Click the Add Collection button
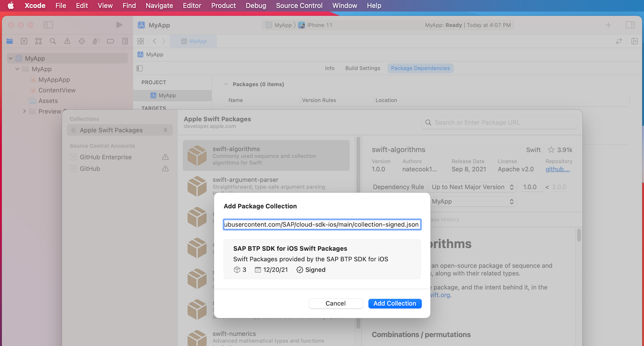The image size is (644, 346). (394, 304)
